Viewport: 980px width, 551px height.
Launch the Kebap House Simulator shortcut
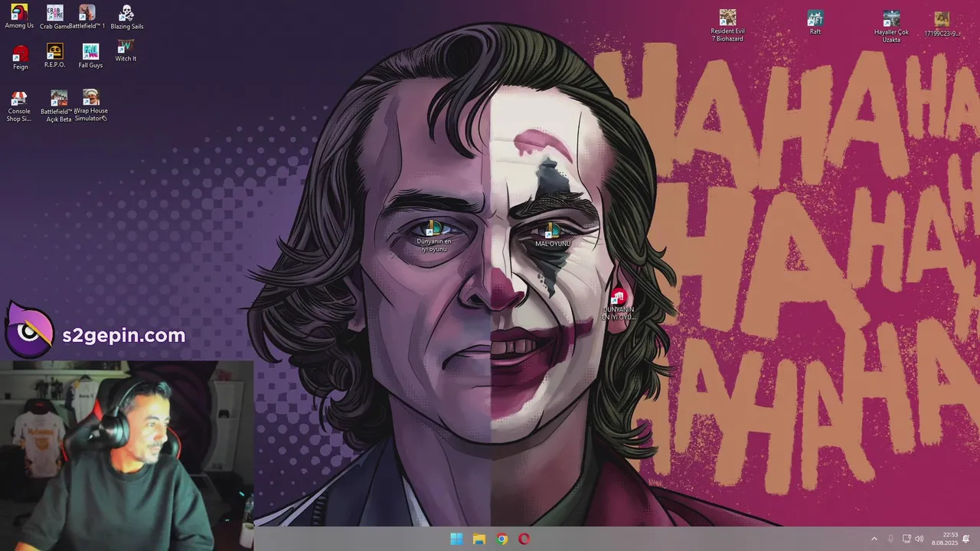[x=91, y=105]
